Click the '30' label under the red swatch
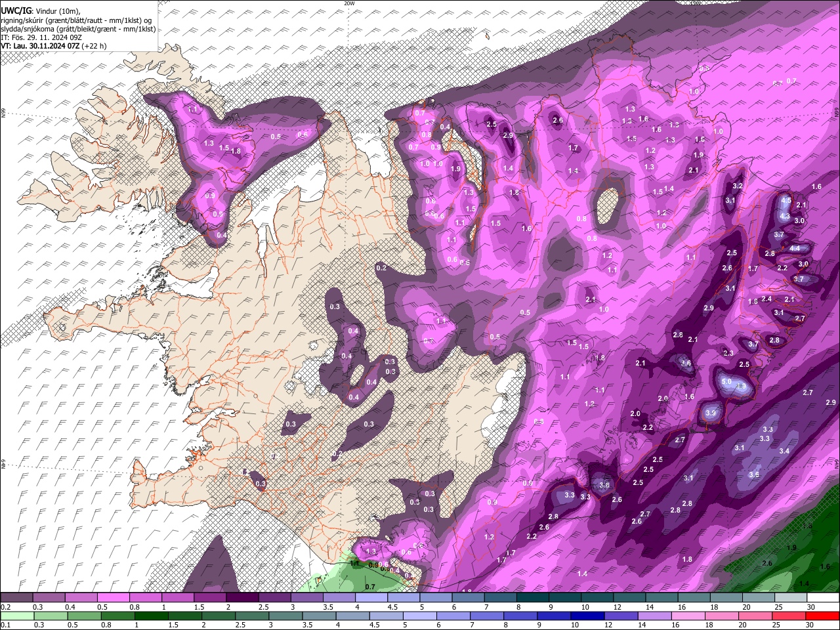Image resolution: width=840 pixels, height=630 pixels. (809, 625)
